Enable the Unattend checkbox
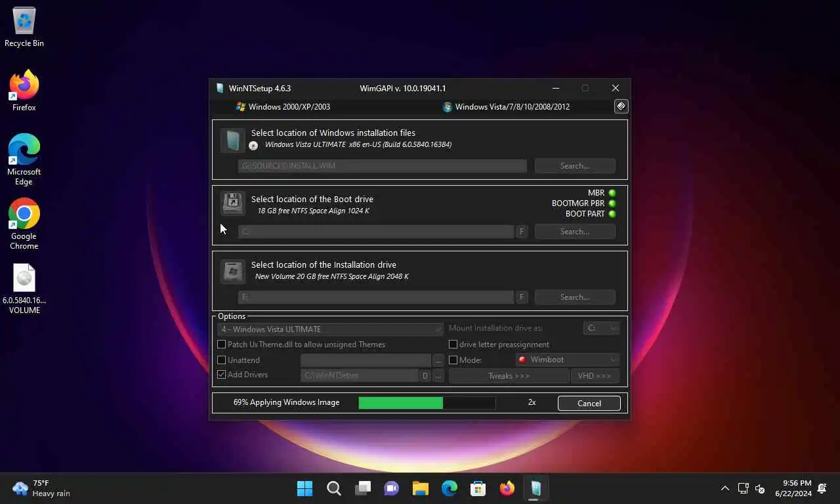The image size is (840, 504). (x=222, y=360)
